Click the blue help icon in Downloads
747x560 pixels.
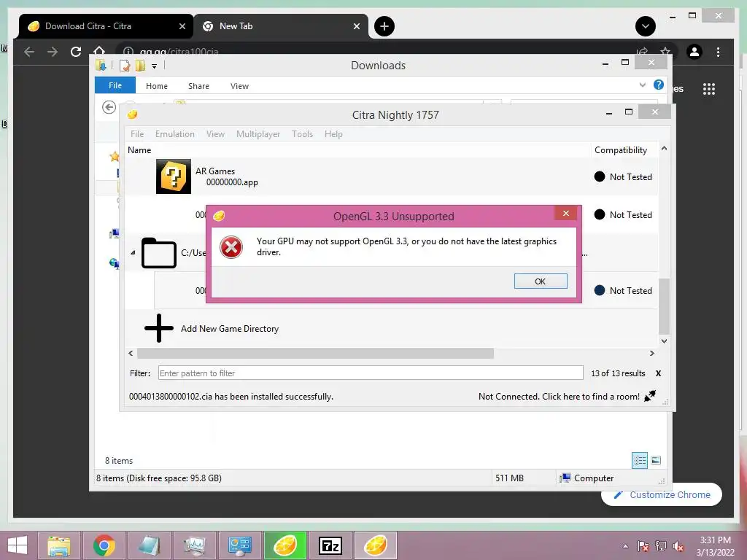[x=659, y=85]
